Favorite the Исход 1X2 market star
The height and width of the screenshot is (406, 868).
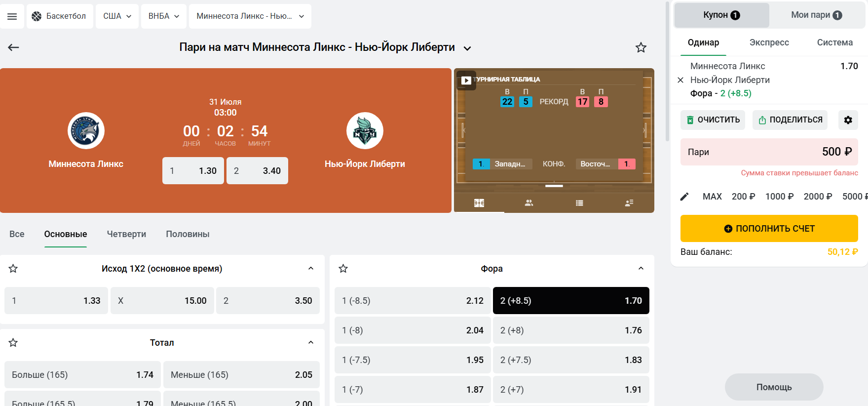[x=13, y=269]
